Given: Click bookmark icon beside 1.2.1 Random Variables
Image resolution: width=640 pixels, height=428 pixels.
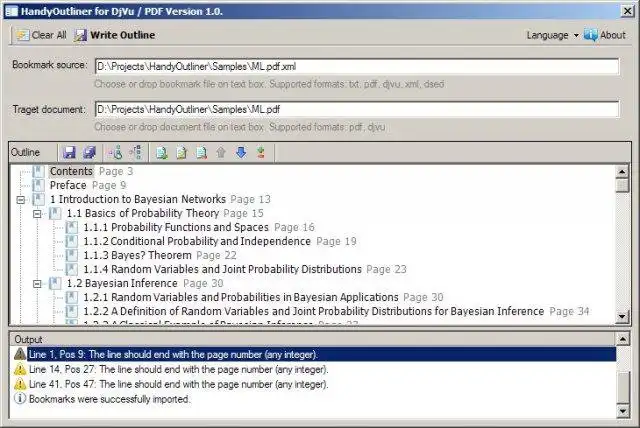Looking at the screenshot, I should point(72,297).
